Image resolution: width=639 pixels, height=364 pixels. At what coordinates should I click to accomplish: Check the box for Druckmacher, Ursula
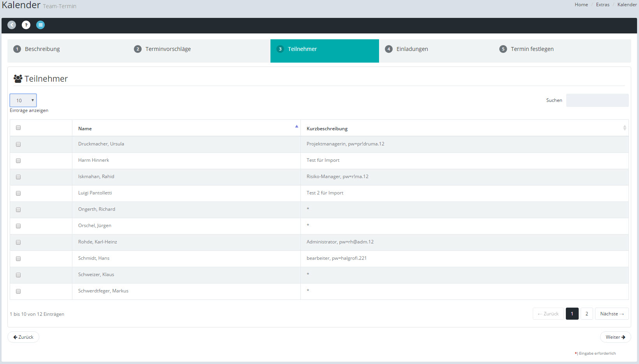18,144
